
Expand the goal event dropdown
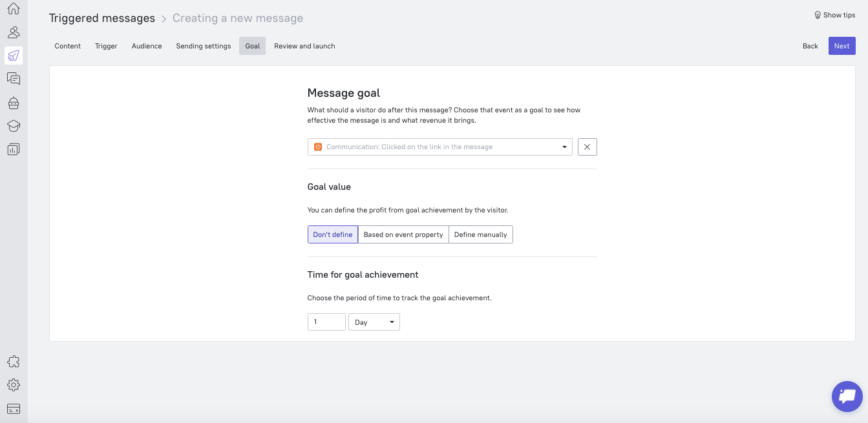pyautogui.click(x=439, y=147)
